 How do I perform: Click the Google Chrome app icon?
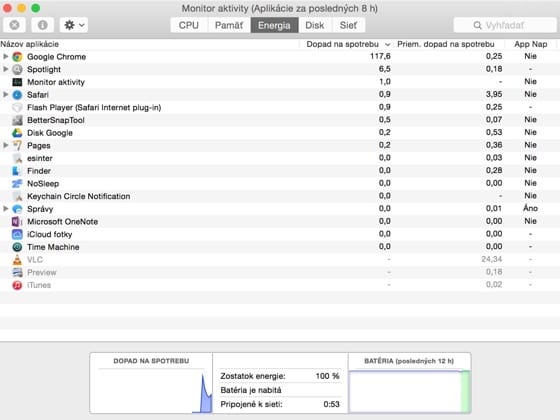tap(17, 56)
